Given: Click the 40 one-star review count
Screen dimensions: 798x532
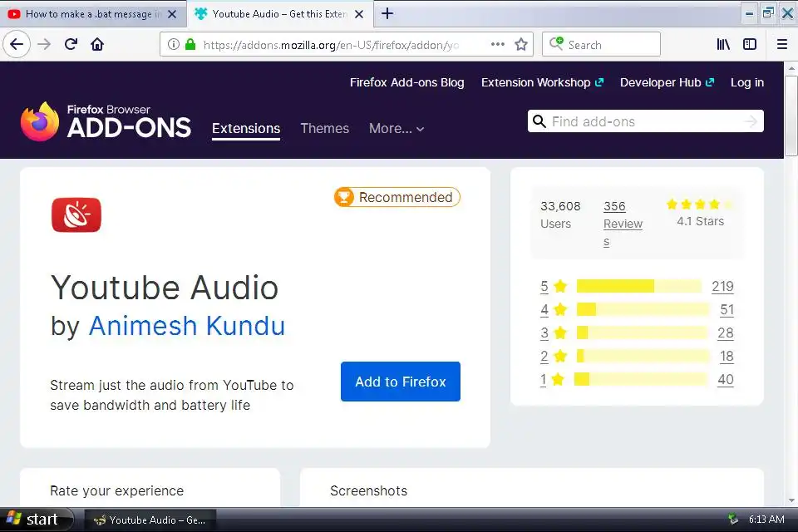Looking at the screenshot, I should coord(725,379).
